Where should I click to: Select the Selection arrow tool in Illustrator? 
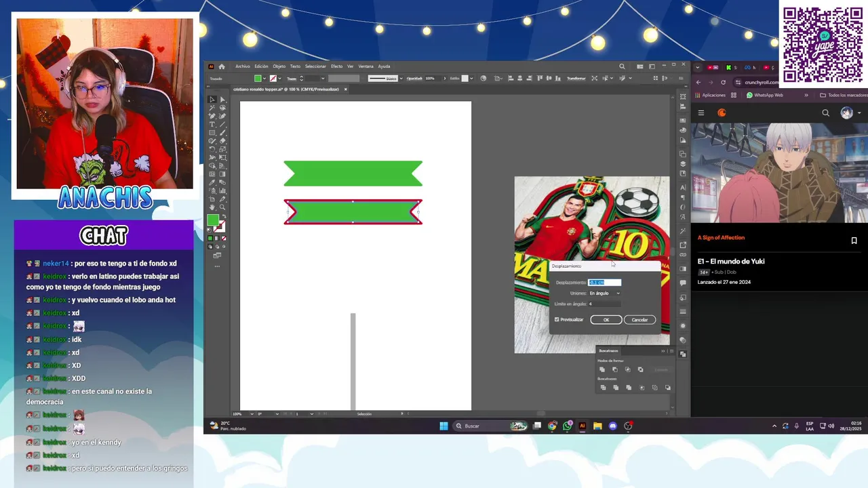pos(212,99)
